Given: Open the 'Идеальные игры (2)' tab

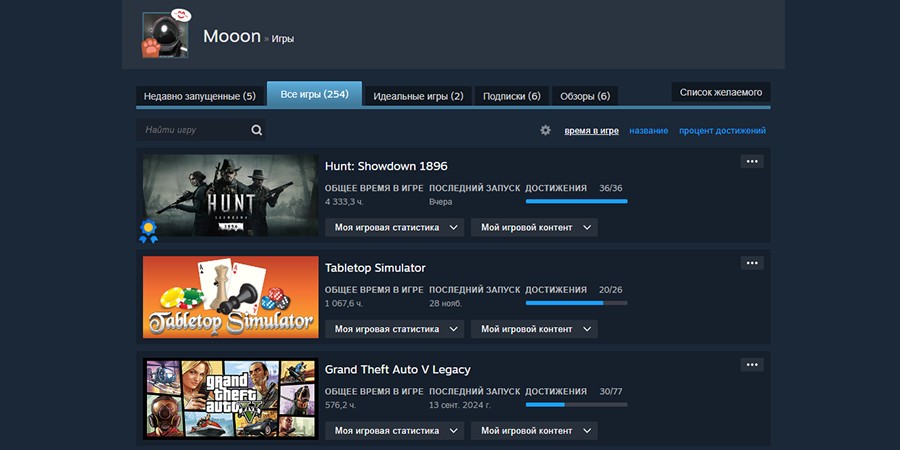Looking at the screenshot, I should click(x=418, y=96).
